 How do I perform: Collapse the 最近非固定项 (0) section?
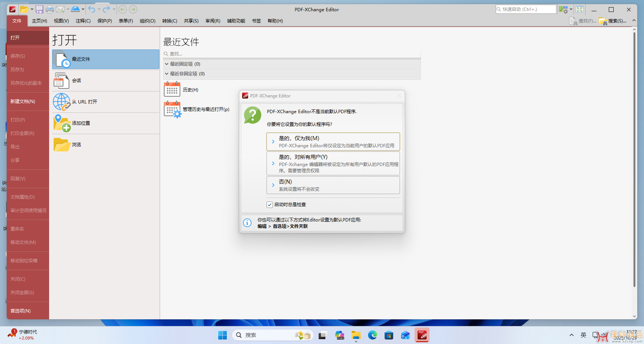click(x=167, y=73)
